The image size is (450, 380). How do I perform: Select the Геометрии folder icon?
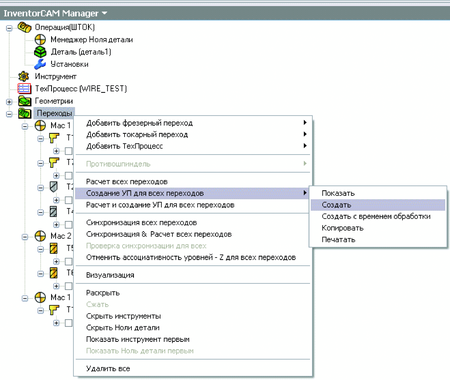(x=24, y=101)
